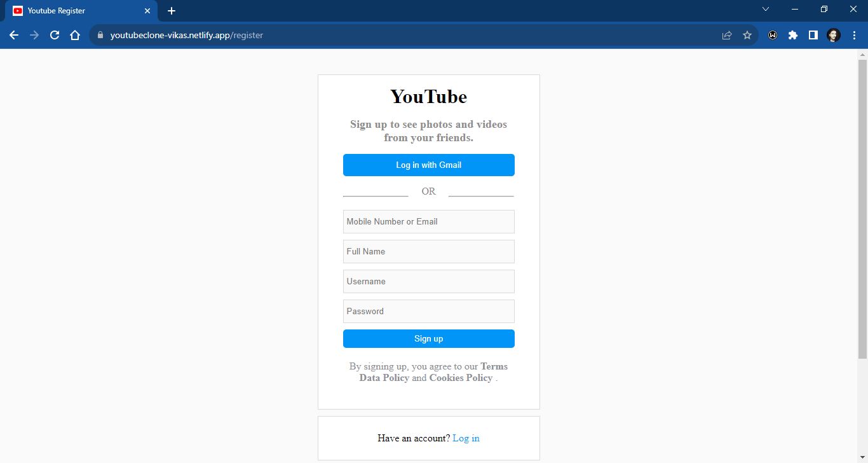Viewport: 868px width, 463px height.
Task: Click the forward navigation arrow
Action: point(34,35)
